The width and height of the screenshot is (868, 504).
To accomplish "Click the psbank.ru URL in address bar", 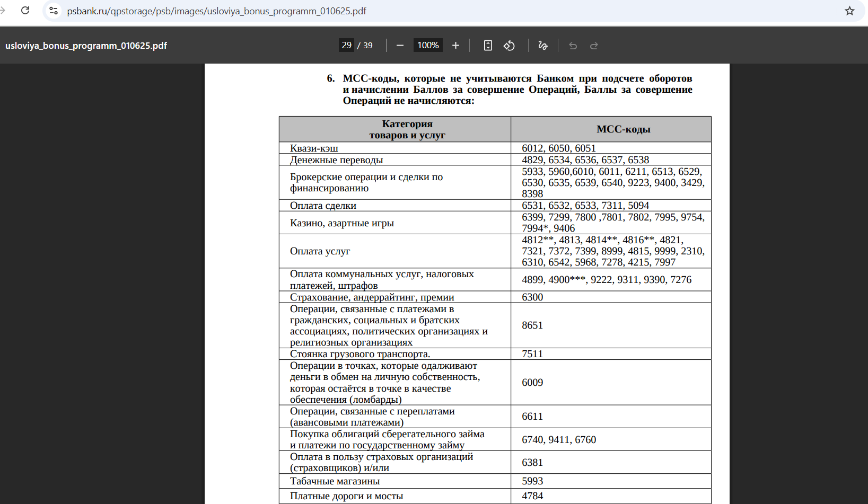I will coord(216,11).
